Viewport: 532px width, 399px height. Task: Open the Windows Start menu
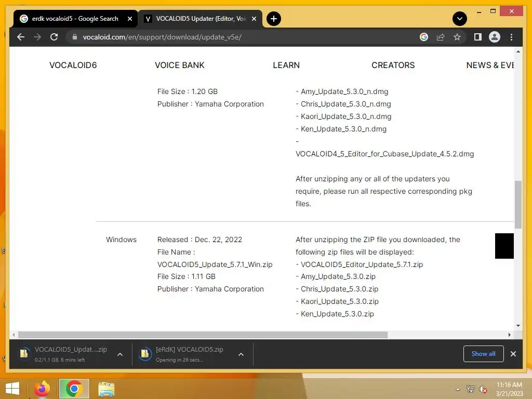tap(12, 389)
